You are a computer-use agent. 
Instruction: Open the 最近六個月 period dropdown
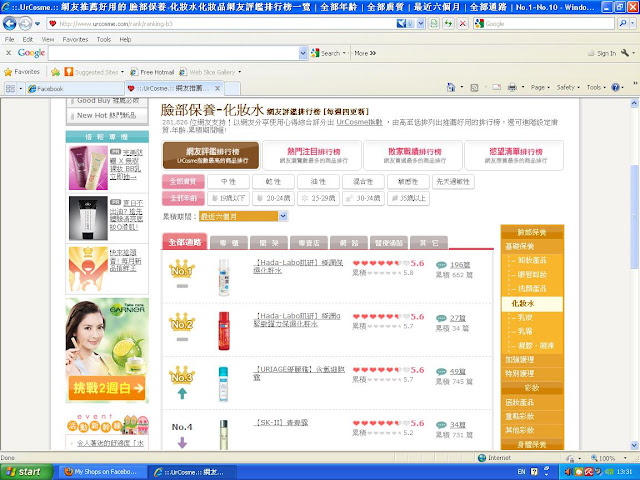click(243, 216)
